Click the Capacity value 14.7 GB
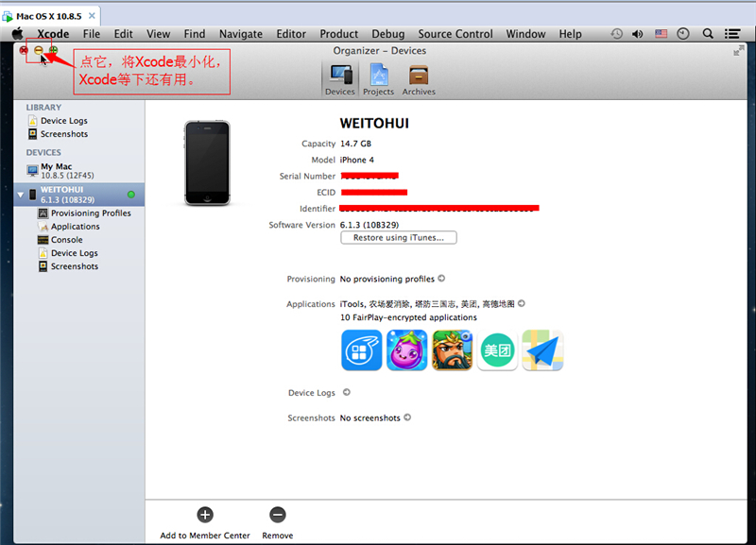Screen dimensions: 756x545 click(356, 144)
